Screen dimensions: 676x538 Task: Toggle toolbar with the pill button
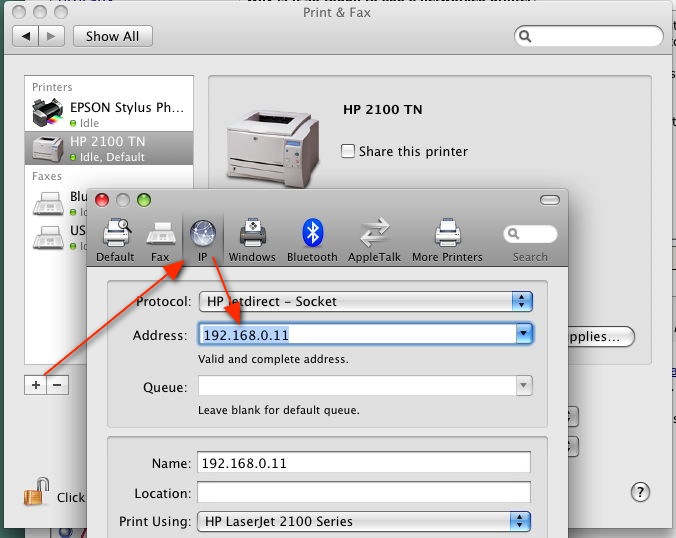pyautogui.click(x=550, y=200)
